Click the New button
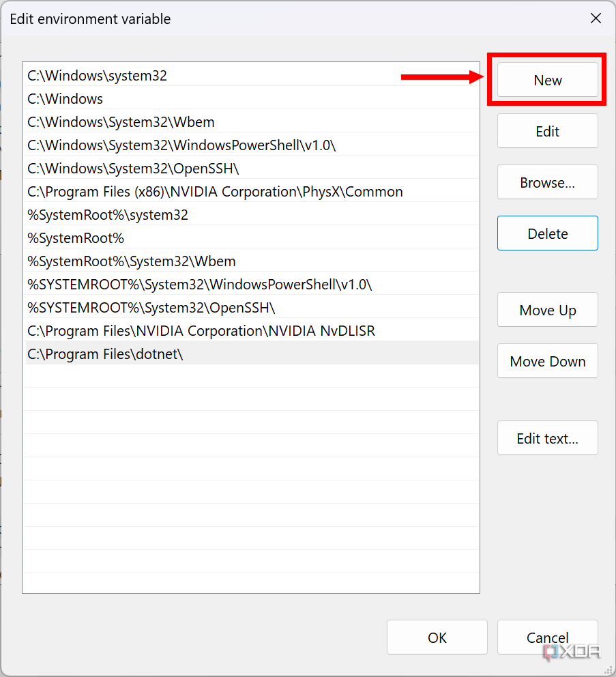Image resolution: width=616 pixels, height=677 pixels. coord(547,80)
